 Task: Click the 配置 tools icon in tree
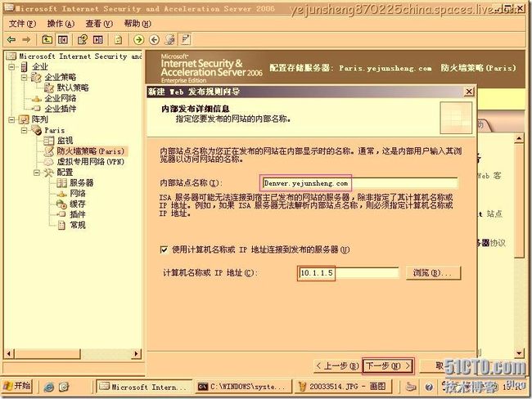[x=49, y=173]
